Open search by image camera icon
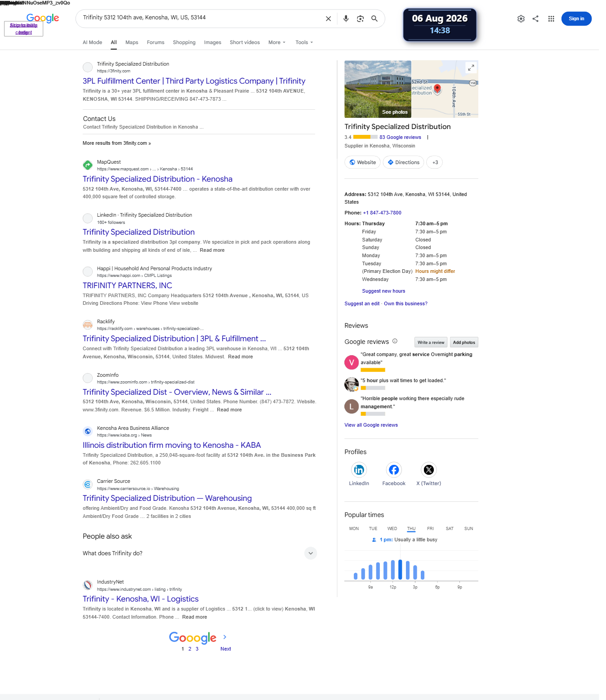 tap(360, 19)
